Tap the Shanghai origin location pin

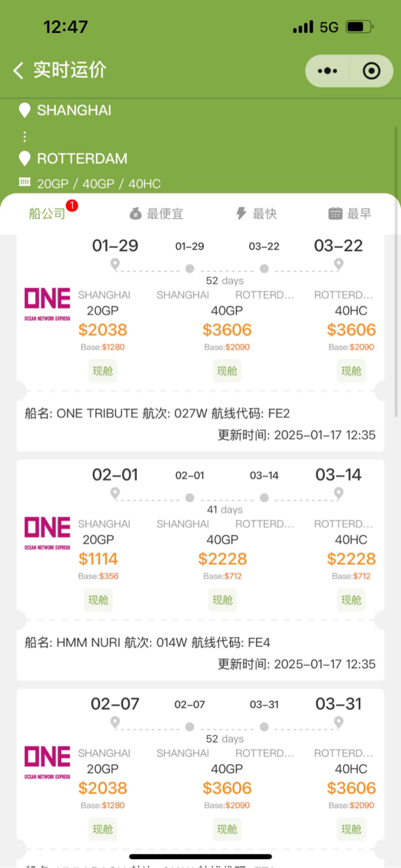25,110
